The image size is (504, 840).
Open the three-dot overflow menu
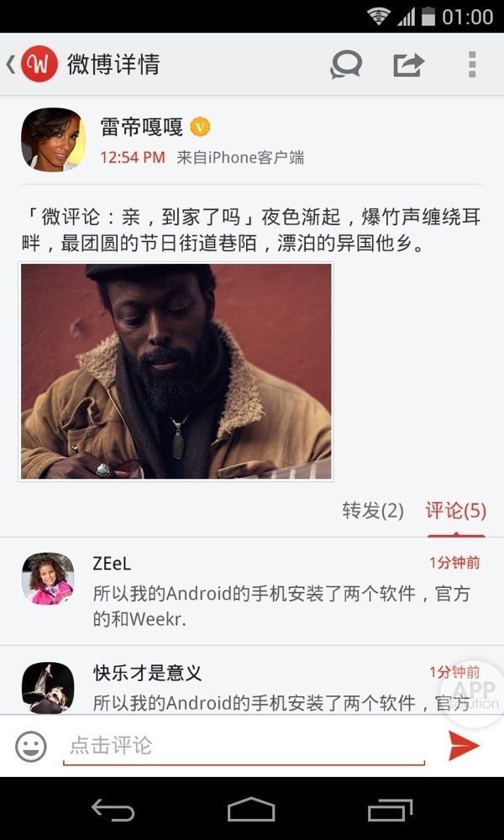[x=472, y=65]
